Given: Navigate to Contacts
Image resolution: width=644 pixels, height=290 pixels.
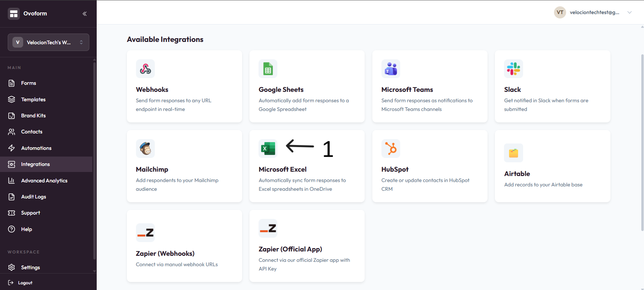Looking at the screenshot, I should point(46,132).
